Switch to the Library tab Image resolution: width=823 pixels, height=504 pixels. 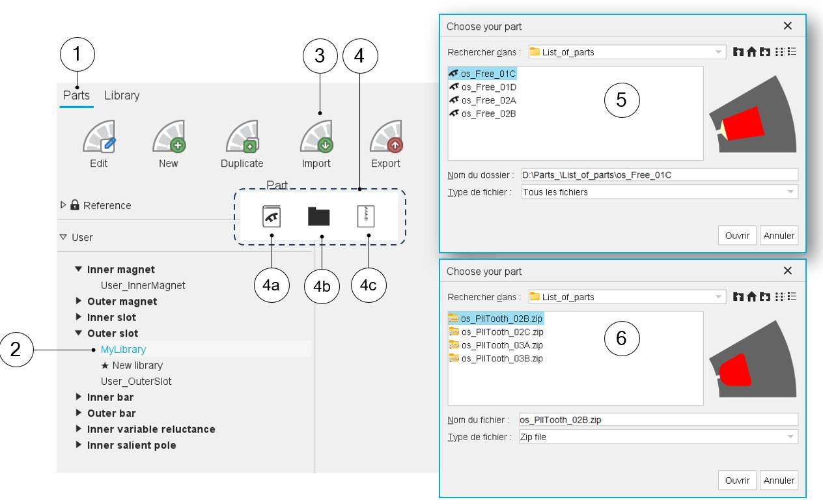click(x=122, y=95)
